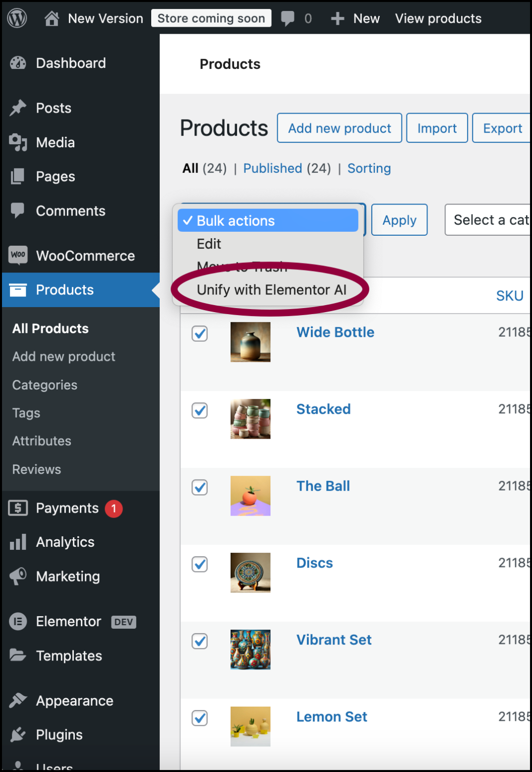Click the Payments icon showing notification badge
The width and height of the screenshot is (532, 772).
pyautogui.click(x=18, y=508)
